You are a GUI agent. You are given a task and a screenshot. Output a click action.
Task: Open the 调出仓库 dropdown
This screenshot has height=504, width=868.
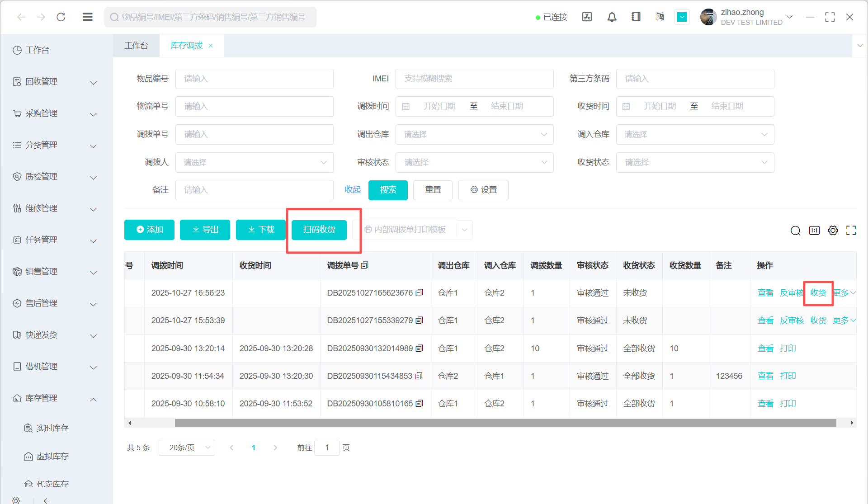pyautogui.click(x=474, y=135)
